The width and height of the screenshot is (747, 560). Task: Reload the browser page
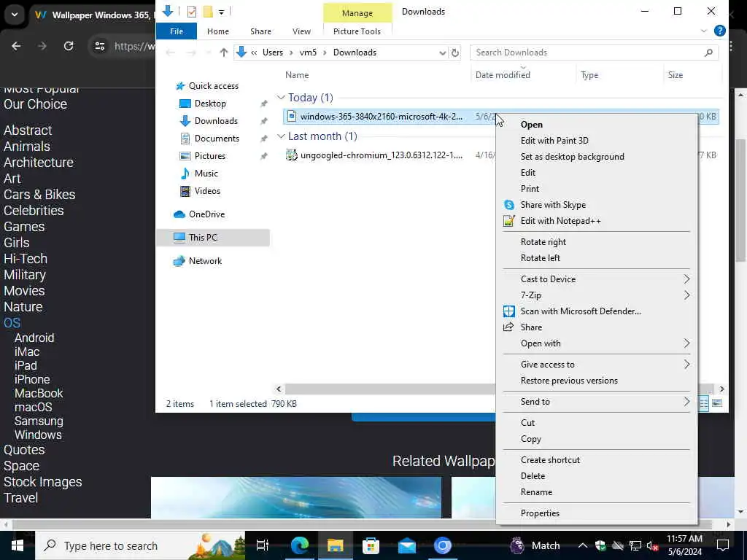69,46
